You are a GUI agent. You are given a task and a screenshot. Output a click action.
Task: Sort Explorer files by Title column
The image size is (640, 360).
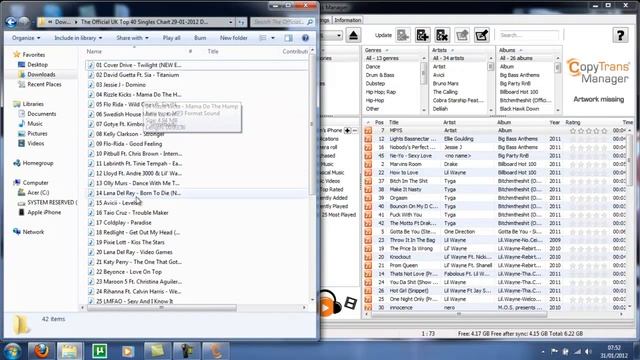pos(213,51)
